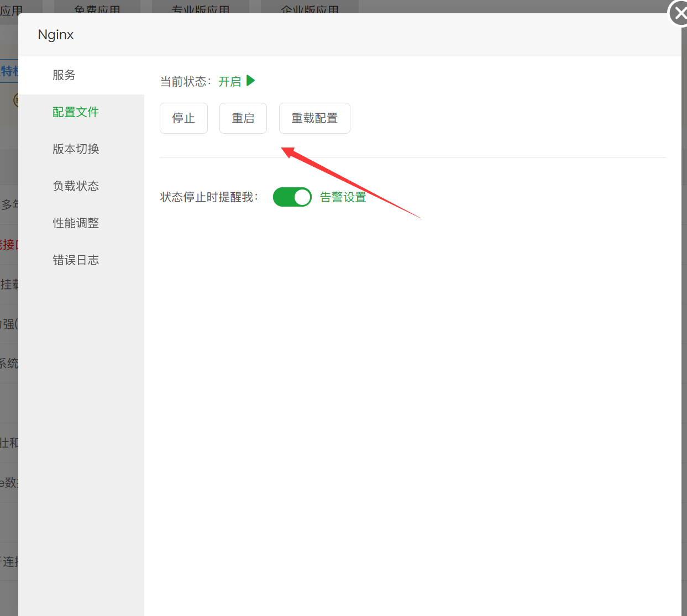
Task: Close the Nginx dialog with the X icon
Action: tap(679, 13)
